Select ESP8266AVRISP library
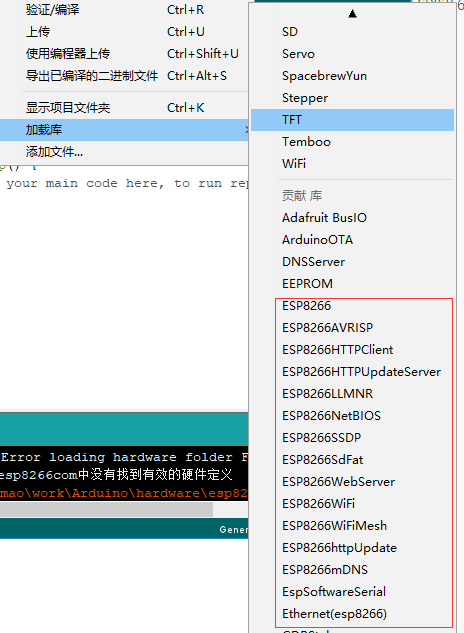The image size is (464, 633). click(353, 328)
